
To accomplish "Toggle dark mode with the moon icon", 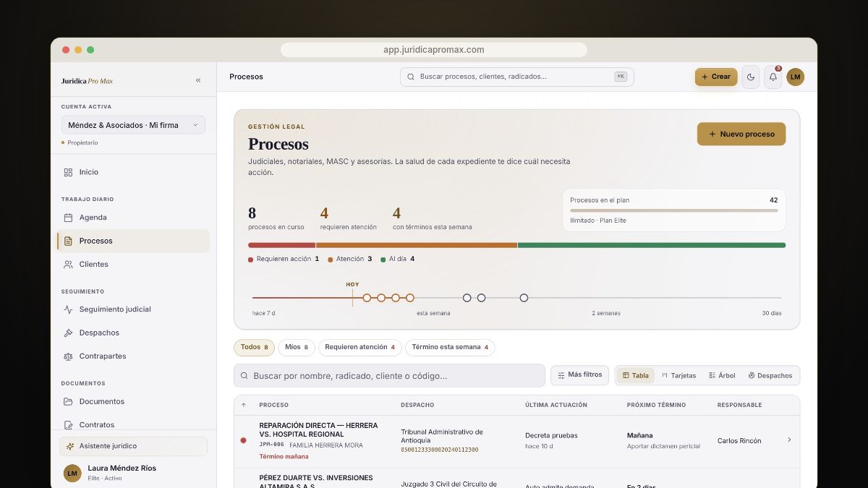I will (751, 77).
